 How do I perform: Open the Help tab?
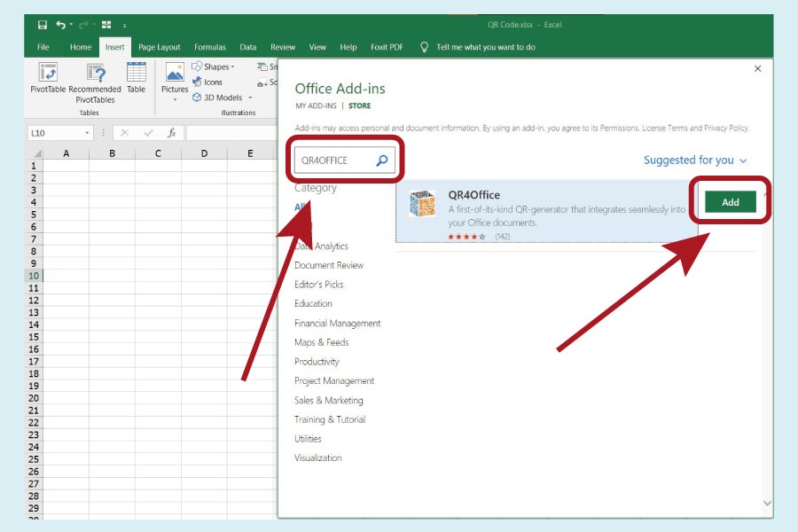(x=348, y=47)
